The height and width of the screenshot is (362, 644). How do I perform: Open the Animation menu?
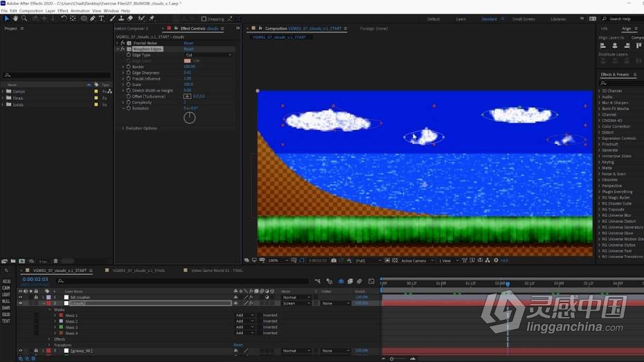point(80,11)
